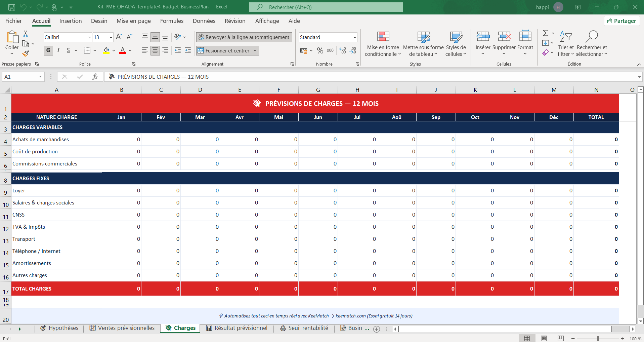Apply yellow fill color swatch
The width and height of the screenshot is (644, 342).
click(x=106, y=50)
